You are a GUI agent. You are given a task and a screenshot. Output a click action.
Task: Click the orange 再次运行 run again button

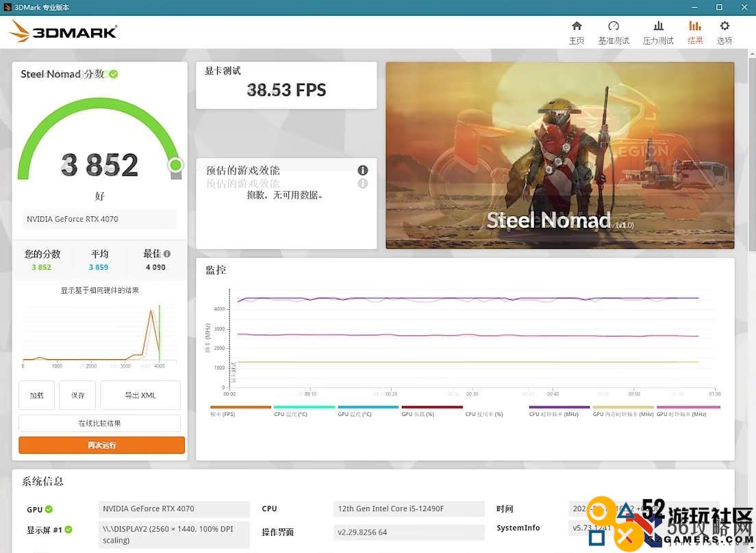102,445
